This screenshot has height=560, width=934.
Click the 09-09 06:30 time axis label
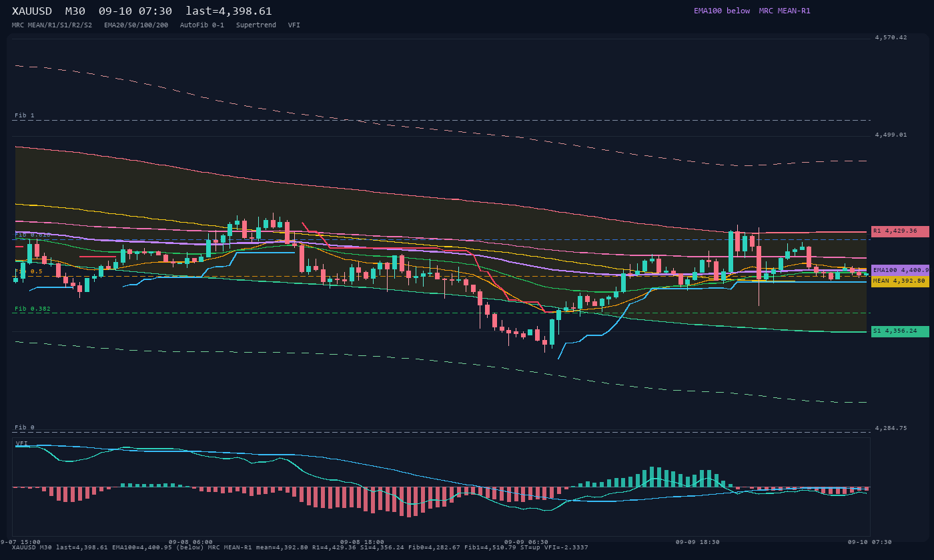(x=526, y=542)
